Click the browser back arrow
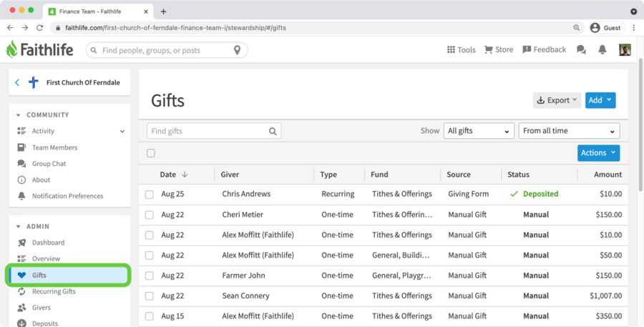644x327 pixels. tap(10, 27)
